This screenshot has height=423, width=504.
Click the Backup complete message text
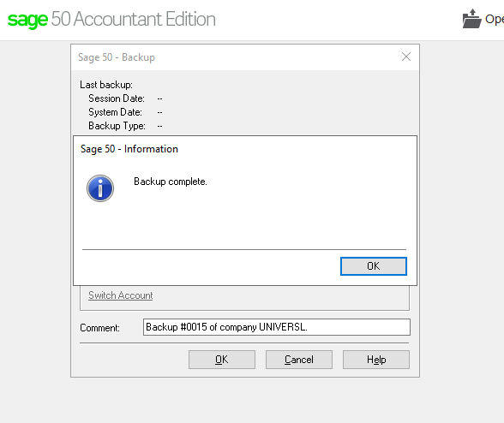click(x=171, y=182)
